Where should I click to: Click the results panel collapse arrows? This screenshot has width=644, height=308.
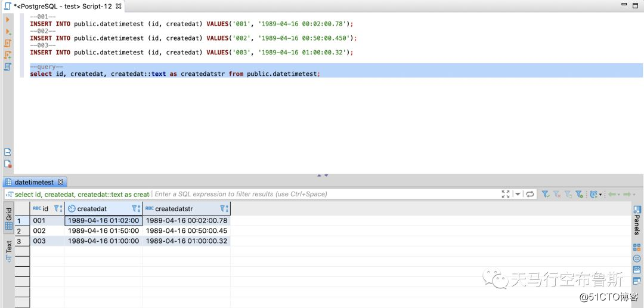tap(323, 175)
